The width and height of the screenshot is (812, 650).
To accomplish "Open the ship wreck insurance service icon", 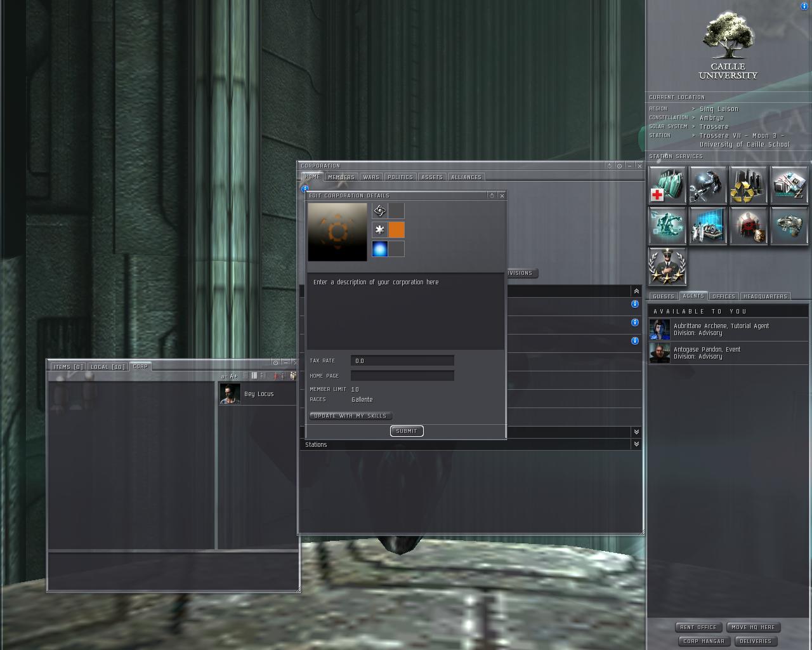I will (x=789, y=226).
